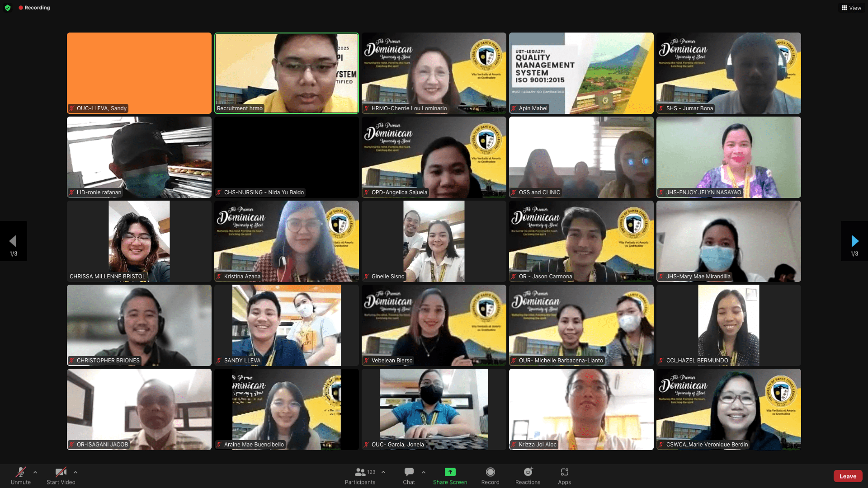The width and height of the screenshot is (868, 488).
Task: Expand the Participants options chevron
Action: click(383, 472)
